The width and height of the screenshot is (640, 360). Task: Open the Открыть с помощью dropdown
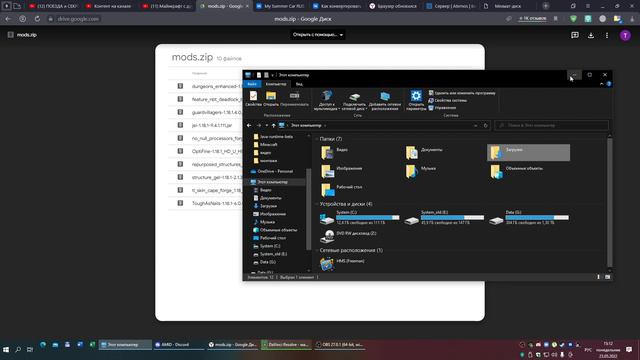318,35
